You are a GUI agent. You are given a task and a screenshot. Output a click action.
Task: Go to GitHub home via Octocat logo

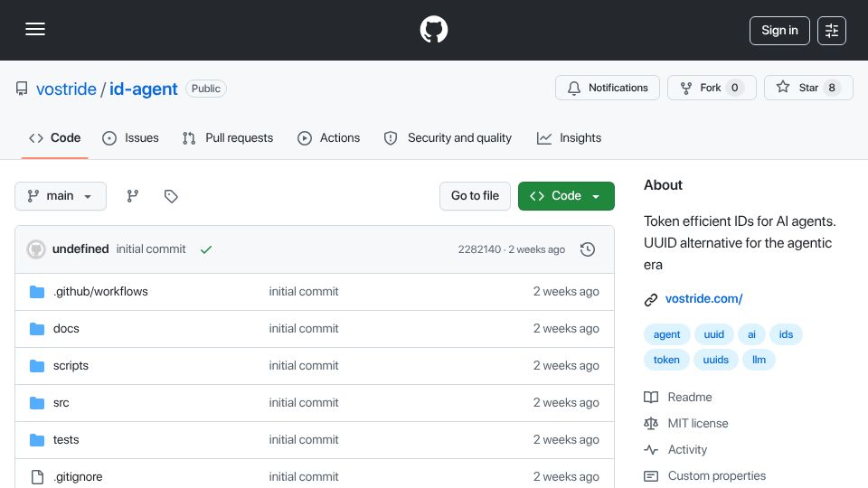point(434,29)
